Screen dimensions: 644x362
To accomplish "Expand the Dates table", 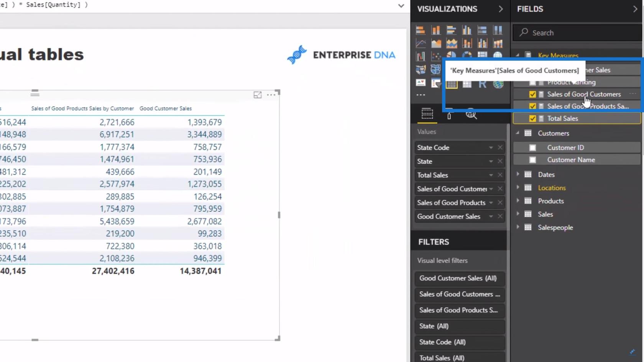I will pos(517,174).
